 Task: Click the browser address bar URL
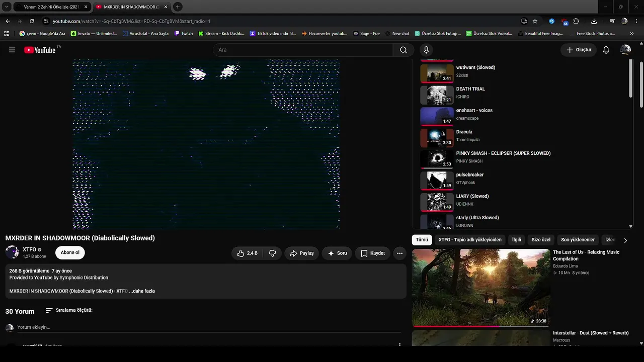[x=131, y=21]
